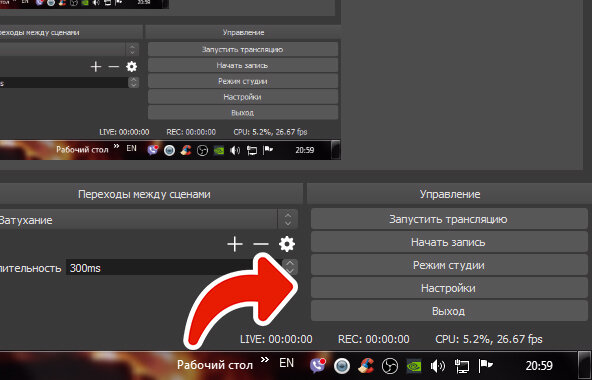The width and height of the screenshot is (592, 380).
Task: Click Настройки in the preview
Action: coord(242,97)
